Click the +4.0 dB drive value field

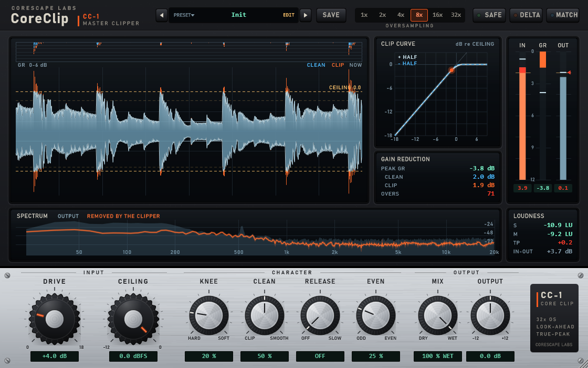tap(55, 356)
